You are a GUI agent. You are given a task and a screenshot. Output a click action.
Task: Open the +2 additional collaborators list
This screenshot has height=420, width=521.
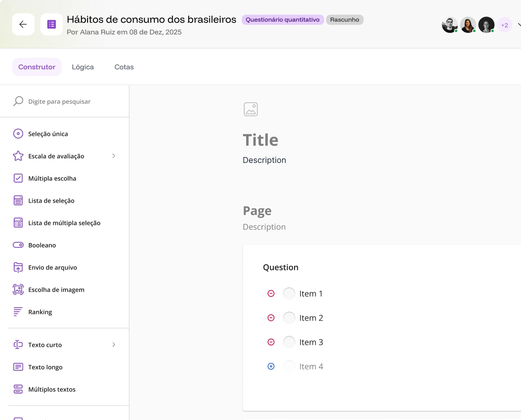click(504, 25)
